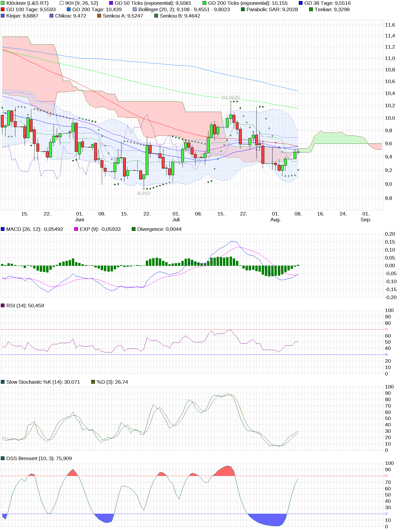
Task: Select 'GD 50 Ticks (exponential): 9,5081' label
Action: [x=153, y=3]
